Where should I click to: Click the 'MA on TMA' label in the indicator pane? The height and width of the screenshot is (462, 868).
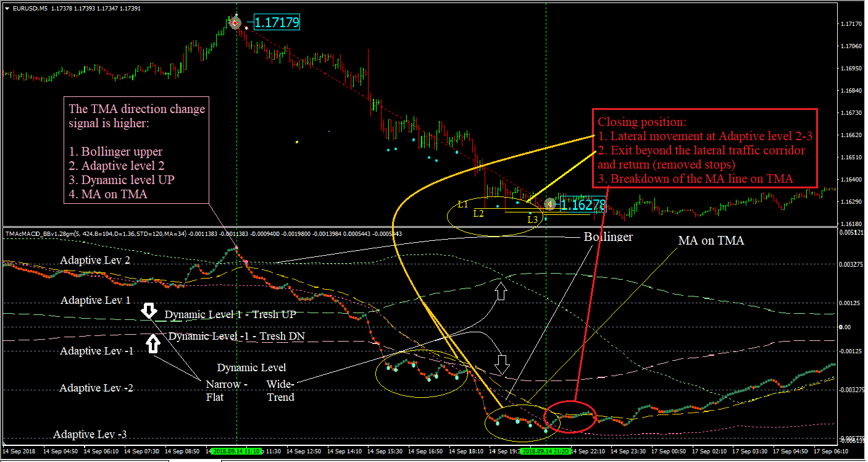711,241
